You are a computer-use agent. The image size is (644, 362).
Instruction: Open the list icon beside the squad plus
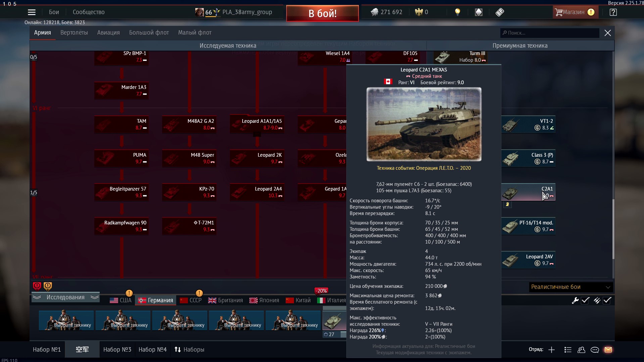pyautogui.click(x=568, y=350)
